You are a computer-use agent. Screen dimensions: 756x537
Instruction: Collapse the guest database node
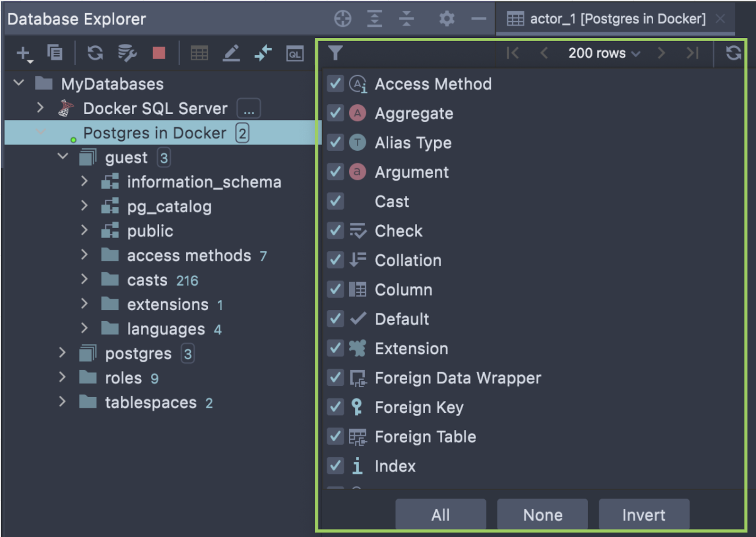click(x=62, y=156)
